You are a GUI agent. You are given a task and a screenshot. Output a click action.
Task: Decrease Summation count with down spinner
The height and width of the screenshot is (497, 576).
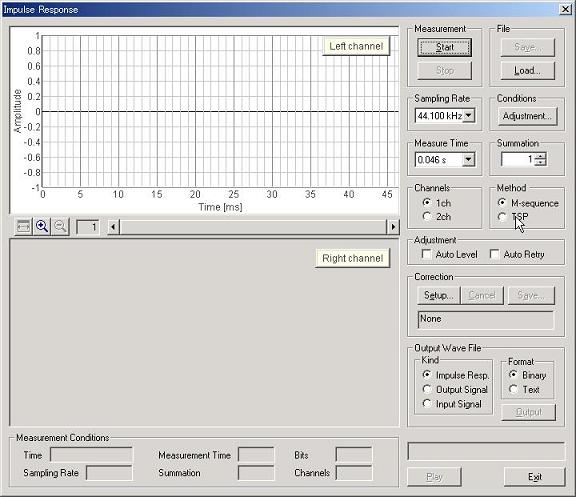pos(541,163)
